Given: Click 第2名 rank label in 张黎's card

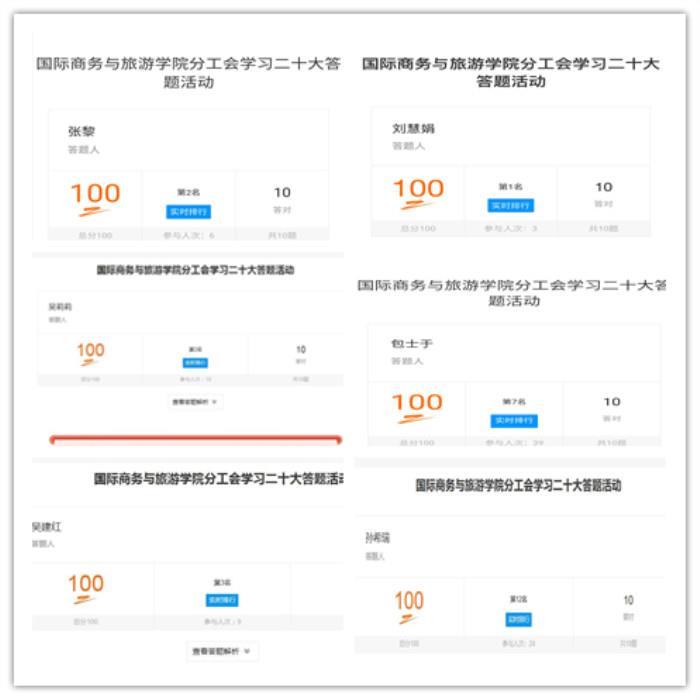Looking at the screenshot, I should 188,191.
